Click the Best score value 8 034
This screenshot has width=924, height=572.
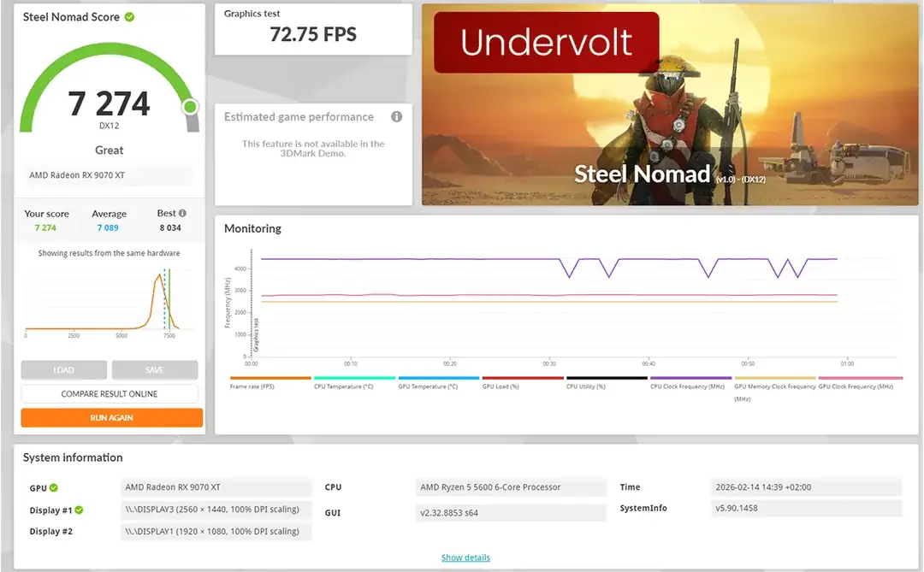[x=170, y=227]
